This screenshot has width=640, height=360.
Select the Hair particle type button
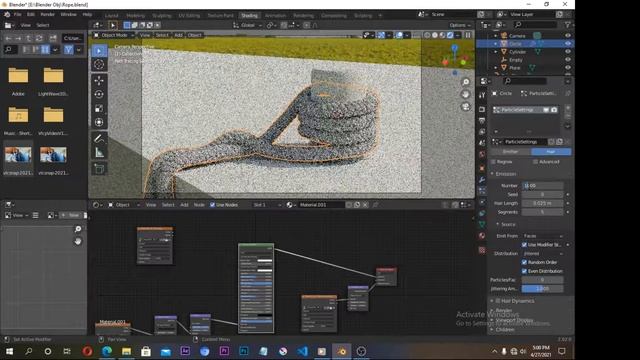pos(551,152)
